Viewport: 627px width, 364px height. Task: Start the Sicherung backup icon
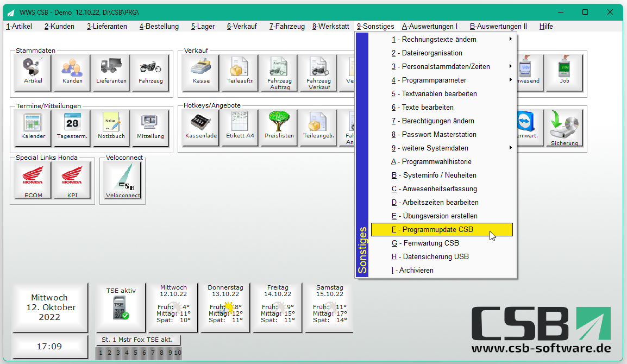564,128
